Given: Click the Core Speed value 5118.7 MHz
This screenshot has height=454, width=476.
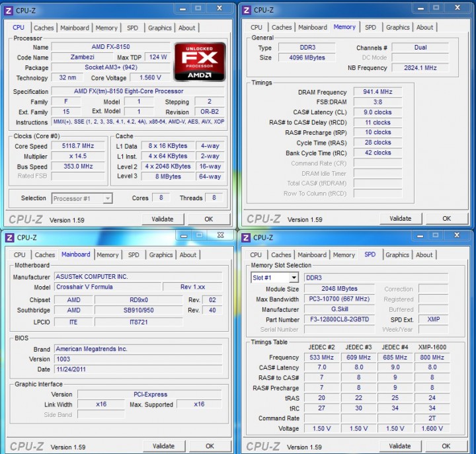Looking at the screenshot, I should (x=78, y=146).
